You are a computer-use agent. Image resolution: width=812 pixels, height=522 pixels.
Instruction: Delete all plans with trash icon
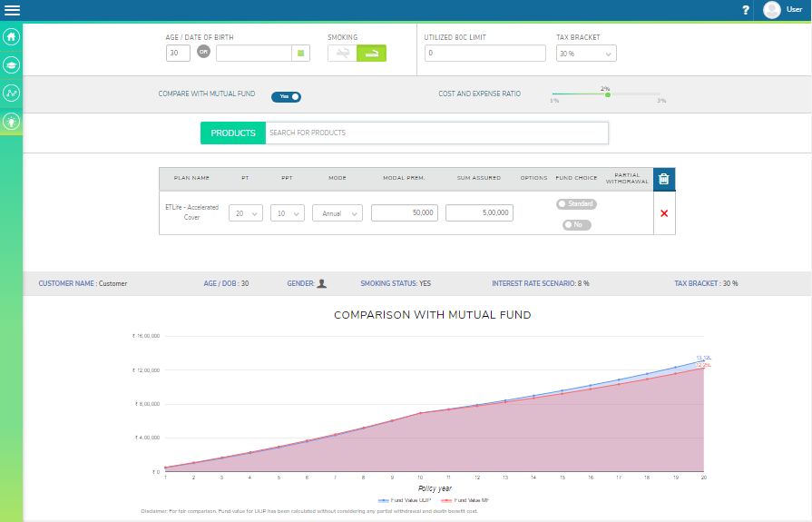click(663, 179)
